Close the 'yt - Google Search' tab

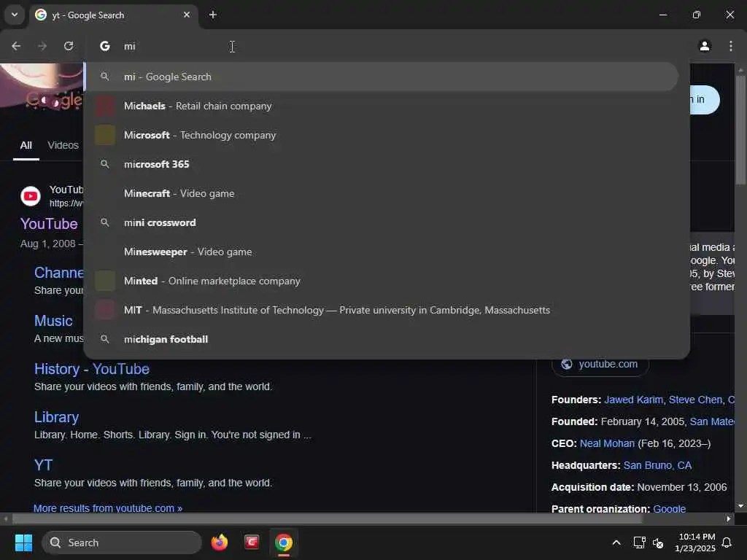click(187, 15)
